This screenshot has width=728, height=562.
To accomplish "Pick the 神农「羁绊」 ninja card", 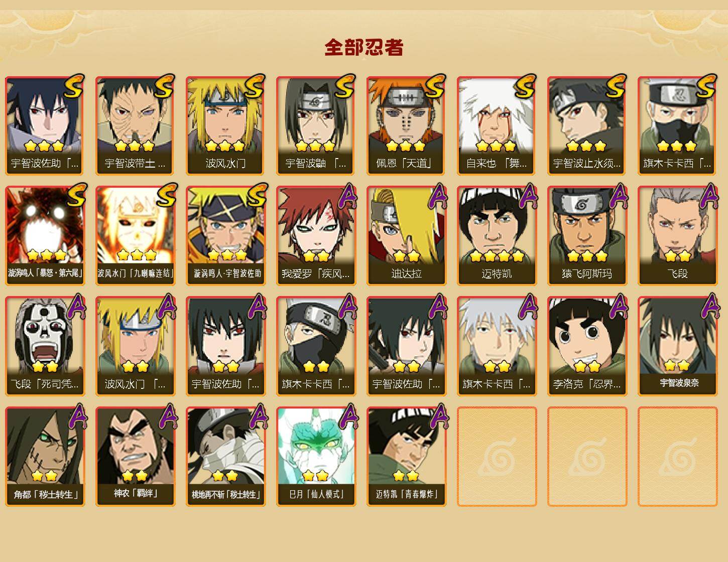I will (x=135, y=457).
